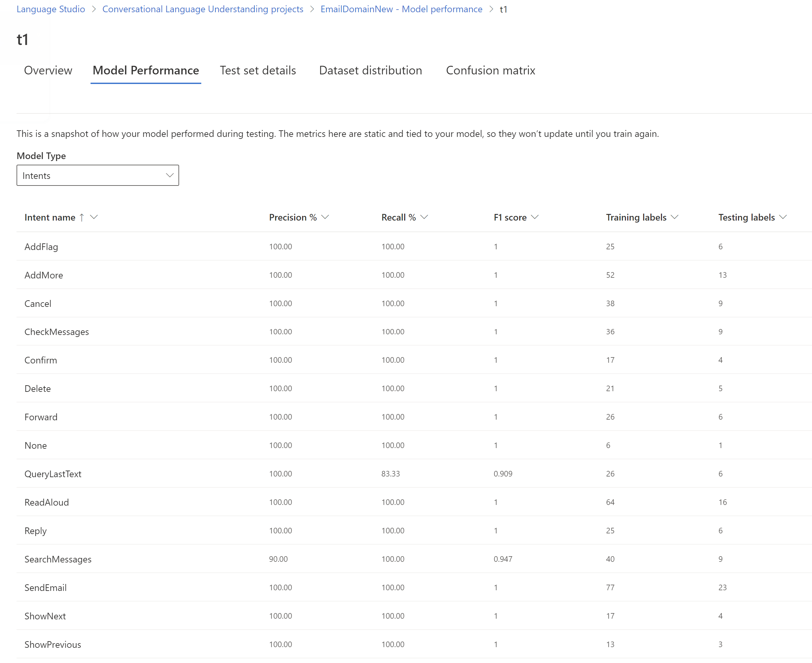
Task: Open the Confusion matrix tab
Action: click(490, 70)
